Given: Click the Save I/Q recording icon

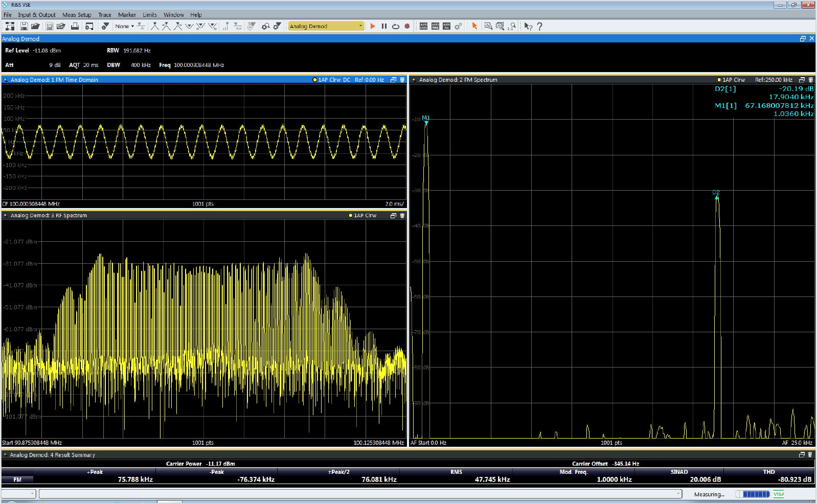Looking at the screenshot, I should [x=50, y=26].
